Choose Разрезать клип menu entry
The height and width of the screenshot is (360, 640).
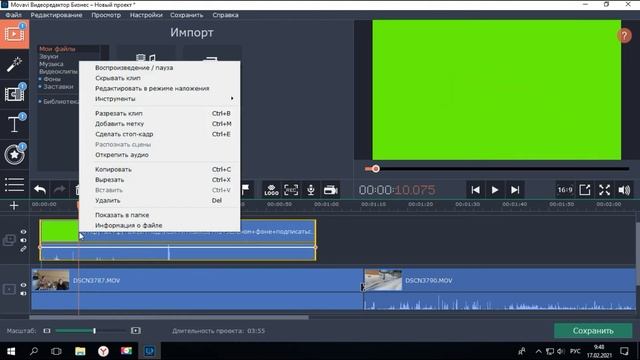[x=159, y=113]
